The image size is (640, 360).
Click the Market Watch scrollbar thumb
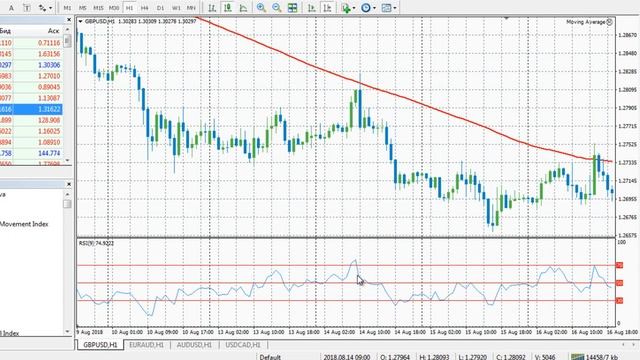coord(67,40)
